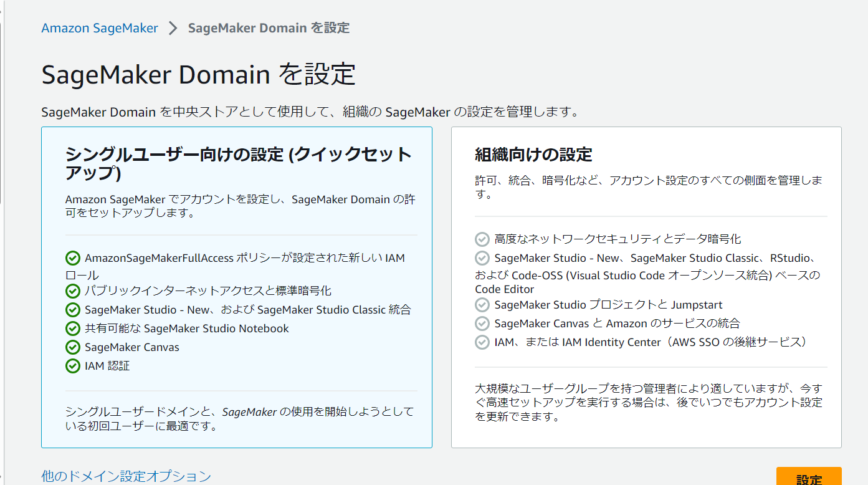Select the 組織向けの設定 card
The image size is (868, 485).
click(x=646, y=287)
